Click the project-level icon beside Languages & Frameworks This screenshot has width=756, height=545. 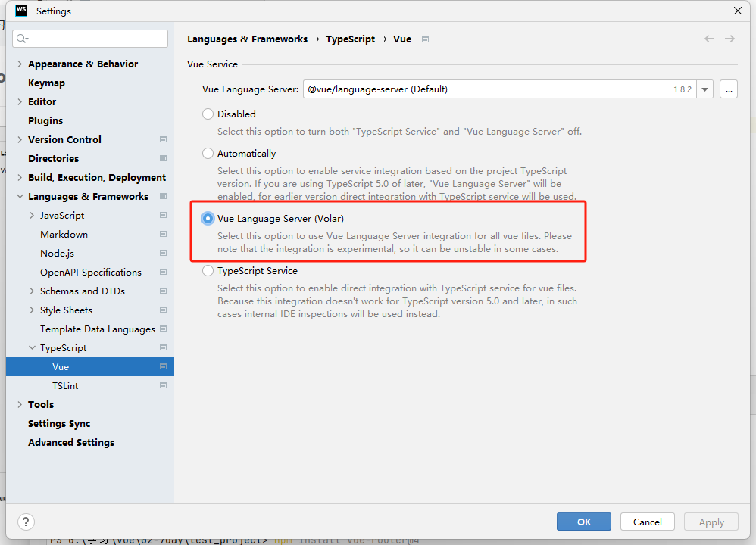[164, 197]
